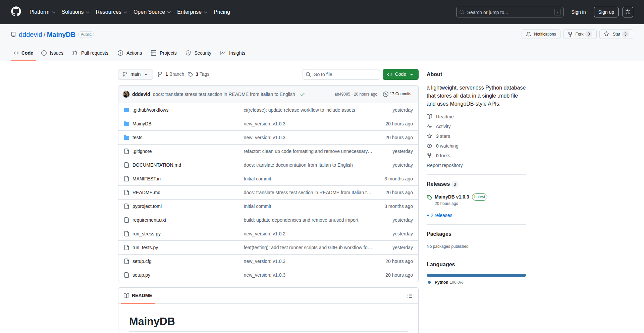644x333 pixels.
Task: Open the Notifications bell
Action: [x=541, y=34]
